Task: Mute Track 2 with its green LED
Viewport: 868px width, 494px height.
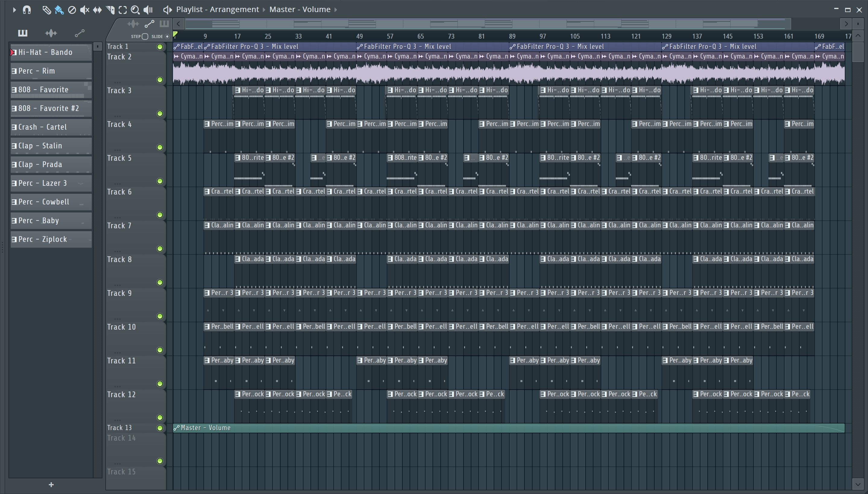Action: [x=160, y=80]
